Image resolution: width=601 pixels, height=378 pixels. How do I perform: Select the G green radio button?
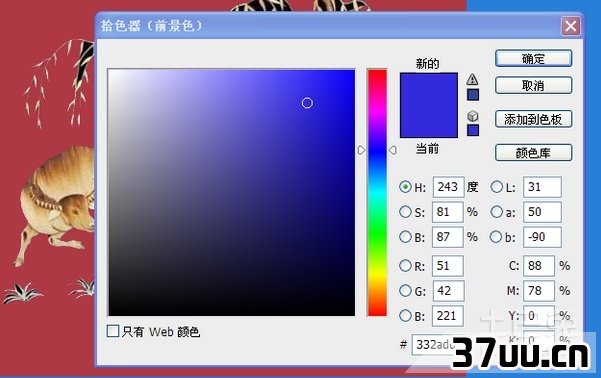pyautogui.click(x=405, y=291)
